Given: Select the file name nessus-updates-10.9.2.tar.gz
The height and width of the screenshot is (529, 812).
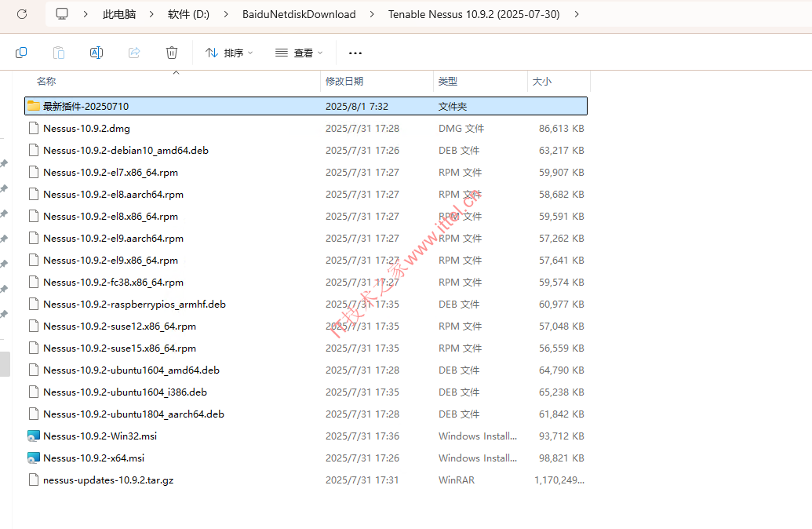Looking at the screenshot, I should 108,480.
